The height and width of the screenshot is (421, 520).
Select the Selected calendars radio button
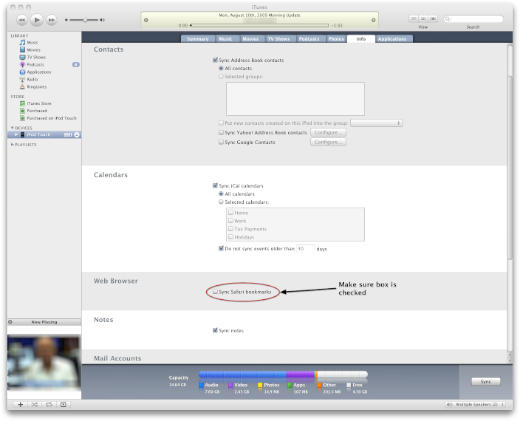coord(221,202)
